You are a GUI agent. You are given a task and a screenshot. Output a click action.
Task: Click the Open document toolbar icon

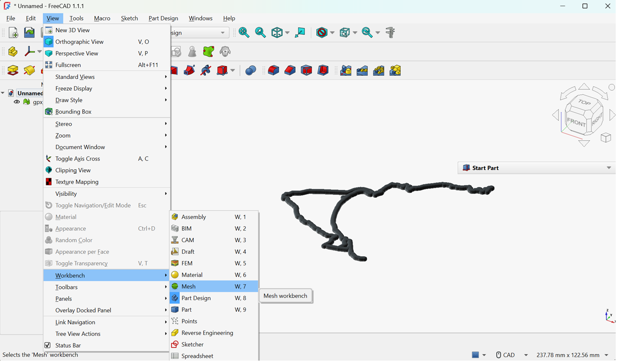click(x=30, y=33)
